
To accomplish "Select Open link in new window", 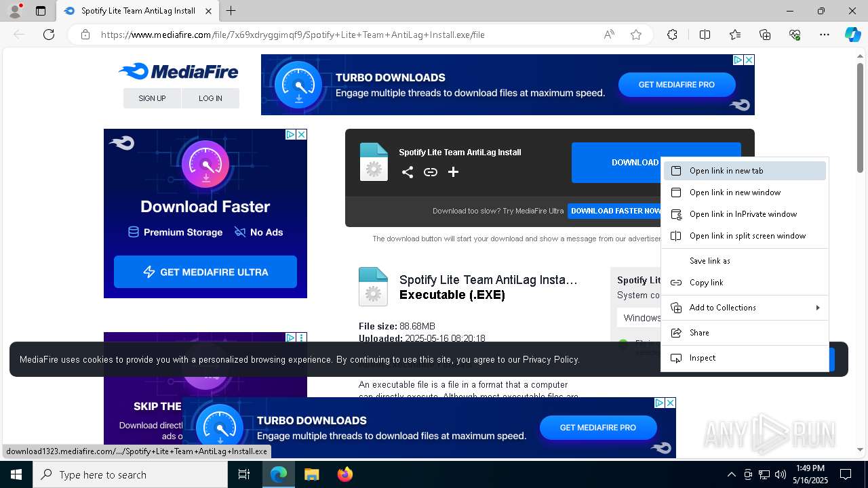I will [745, 192].
